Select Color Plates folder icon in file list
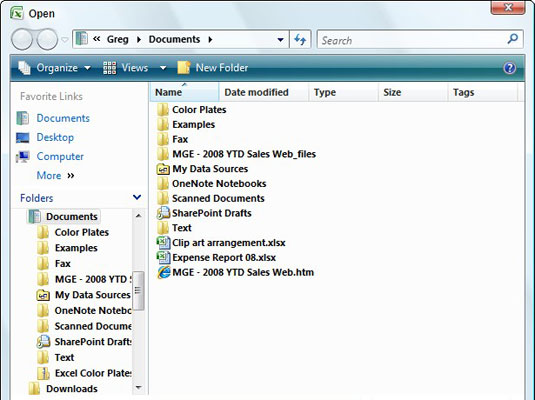535x400 pixels. pos(163,110)
